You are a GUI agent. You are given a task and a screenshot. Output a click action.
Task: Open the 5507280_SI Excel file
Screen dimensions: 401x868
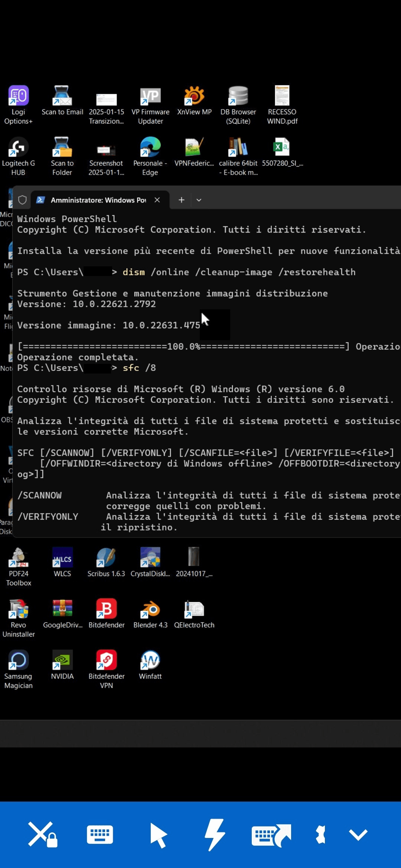tap(282, 152)
